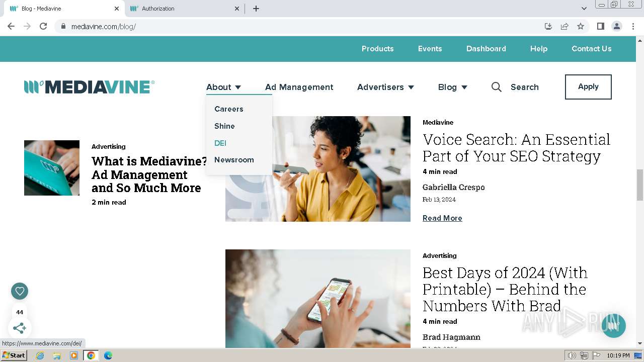Reload the page with refresh icon
The height and width of the screenshot is (362, 644).
[43, 26]
